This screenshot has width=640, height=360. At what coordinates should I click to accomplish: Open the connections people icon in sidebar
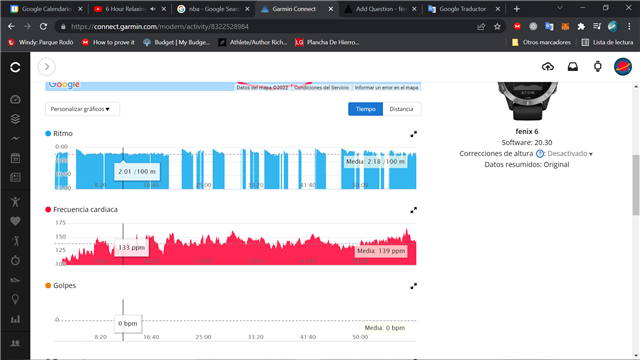(15, 343)
